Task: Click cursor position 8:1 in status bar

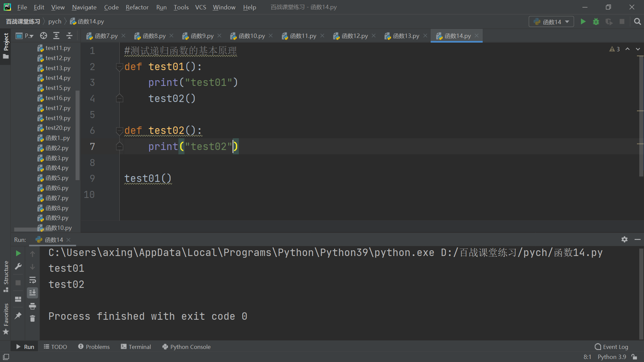Action: tap(587, 357)
